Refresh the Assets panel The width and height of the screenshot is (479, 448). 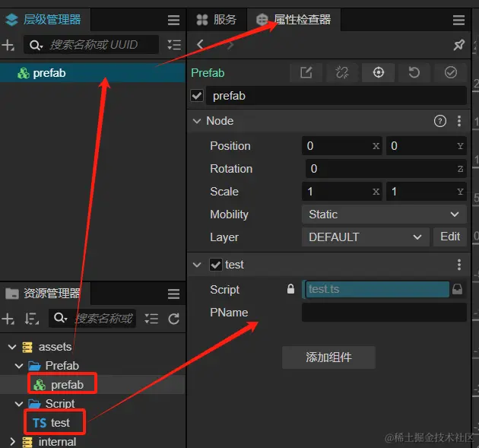coord(174,319)
